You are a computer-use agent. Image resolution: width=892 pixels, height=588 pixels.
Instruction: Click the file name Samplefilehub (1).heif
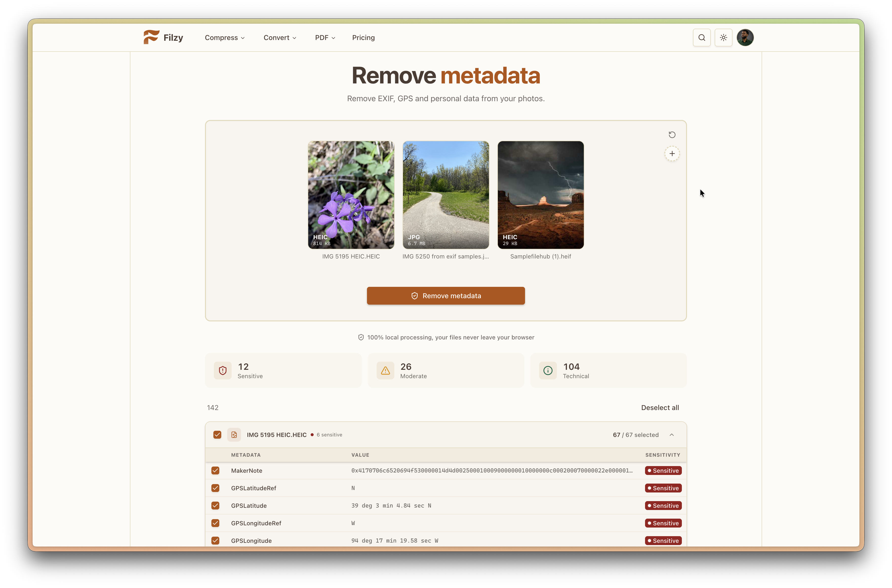(541, 256)
